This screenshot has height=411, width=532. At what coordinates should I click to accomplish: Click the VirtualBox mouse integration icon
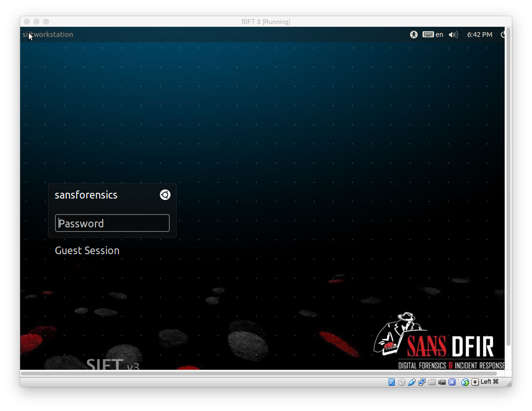(x=465, y=382)
